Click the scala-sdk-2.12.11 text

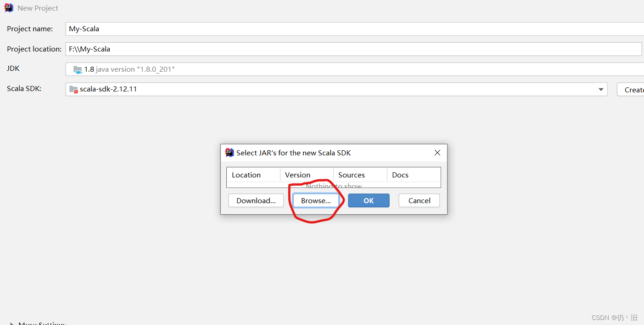coord(108,89)
